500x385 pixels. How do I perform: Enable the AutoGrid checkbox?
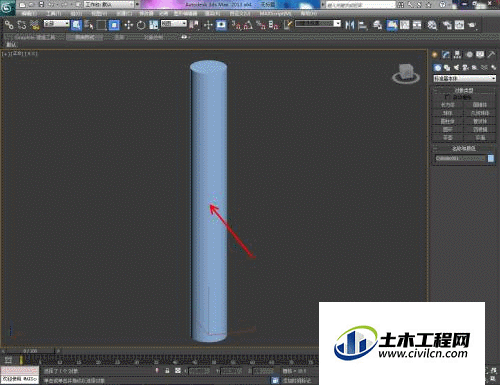point(447,97)
